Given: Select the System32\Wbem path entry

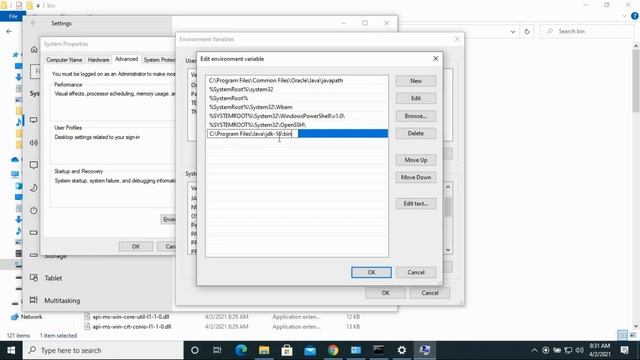Looking at the screenshot, I should [x=297, y=107].
